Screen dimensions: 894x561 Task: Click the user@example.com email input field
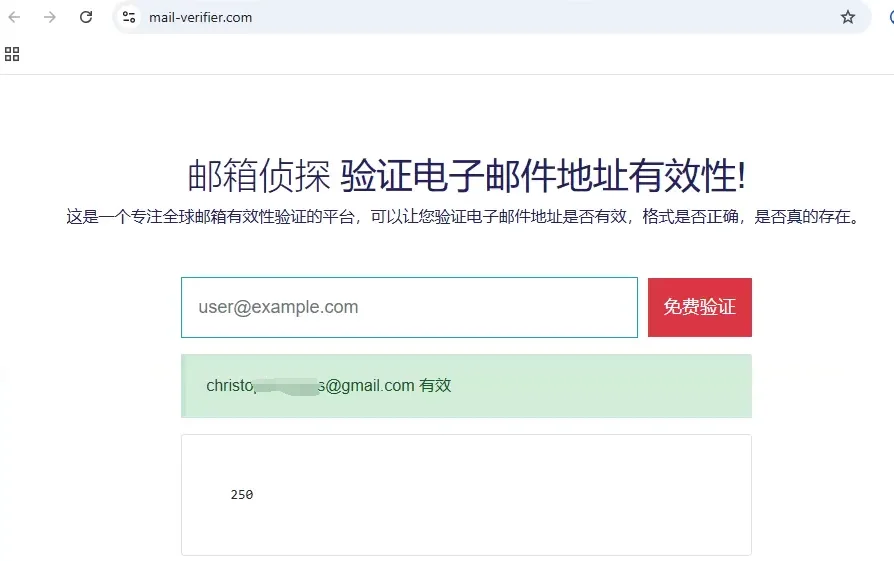pyautogui.click(x=409, y=307)
